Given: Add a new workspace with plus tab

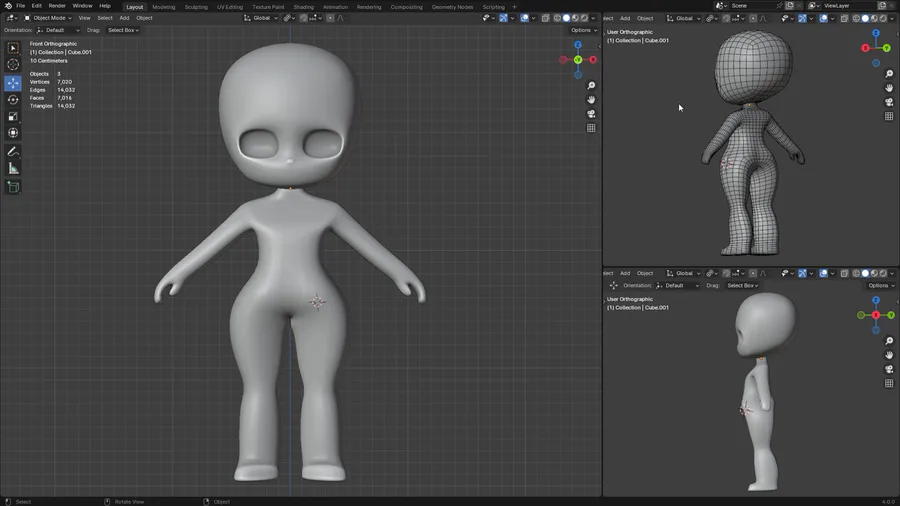Looking at the screenshot, I should 514,7.
